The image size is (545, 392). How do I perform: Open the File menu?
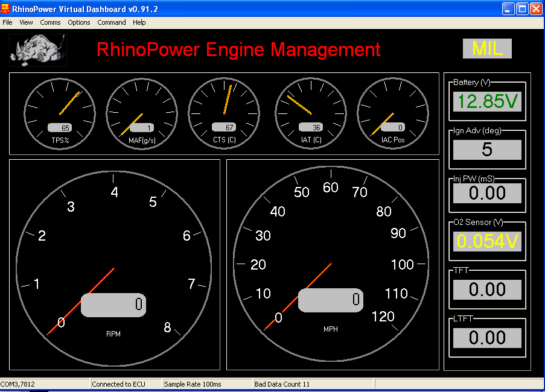tap(7, 22)
